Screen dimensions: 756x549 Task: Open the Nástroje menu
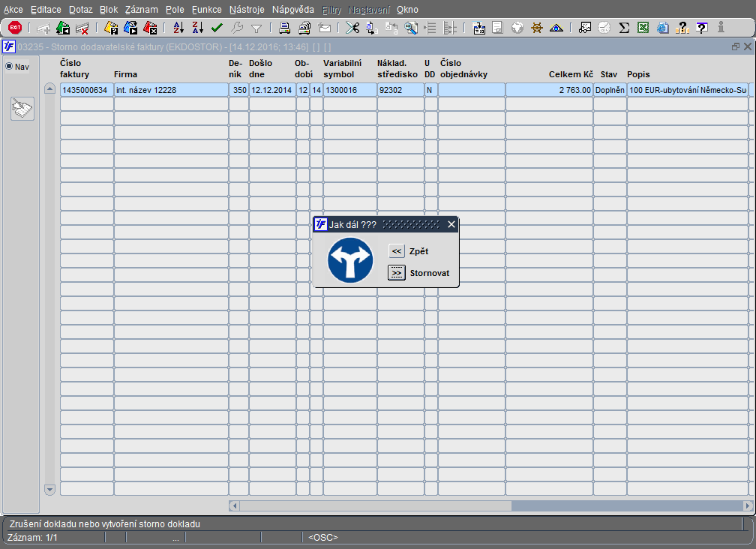click(x=247, y=10)
